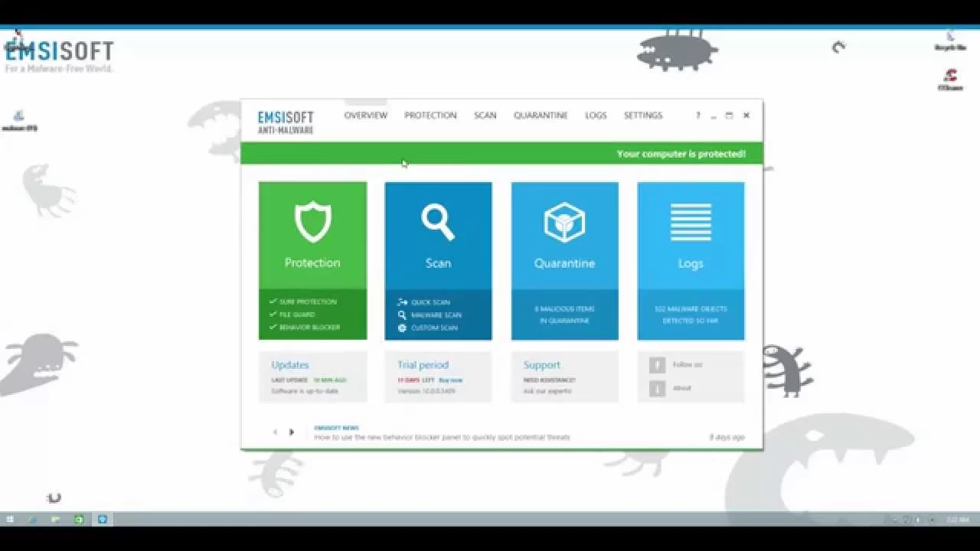
Task: Switch to the Overview tab
Action: (x=366, y=116)
